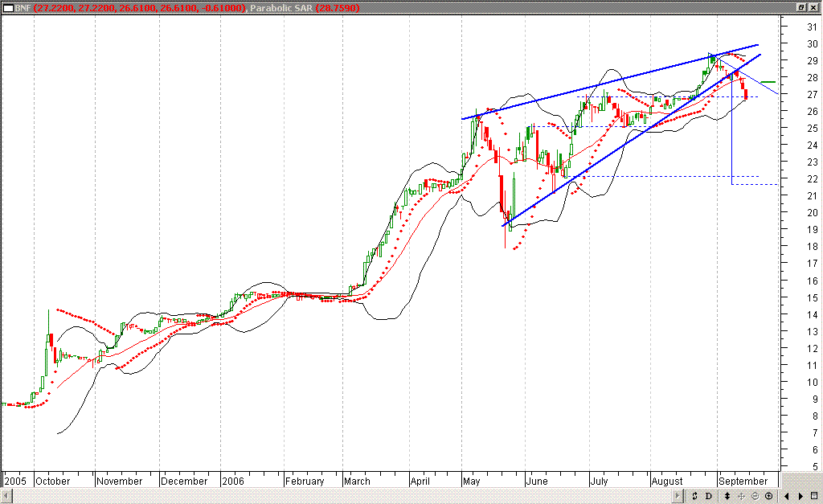The width and height of the screenshot is (823, 504).
Task: Click the 2006 year axis label
Action: click(x=233, y=481)
